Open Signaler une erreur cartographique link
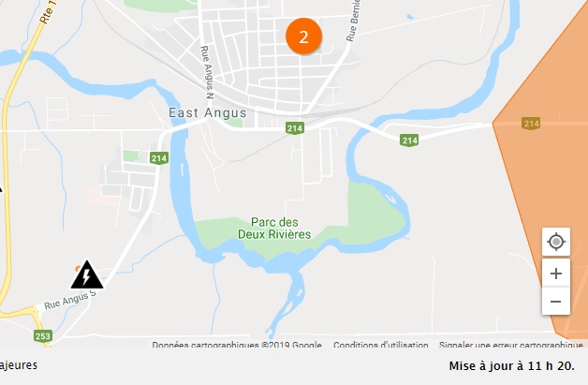The image size is (588, 385). click(510, 345)
